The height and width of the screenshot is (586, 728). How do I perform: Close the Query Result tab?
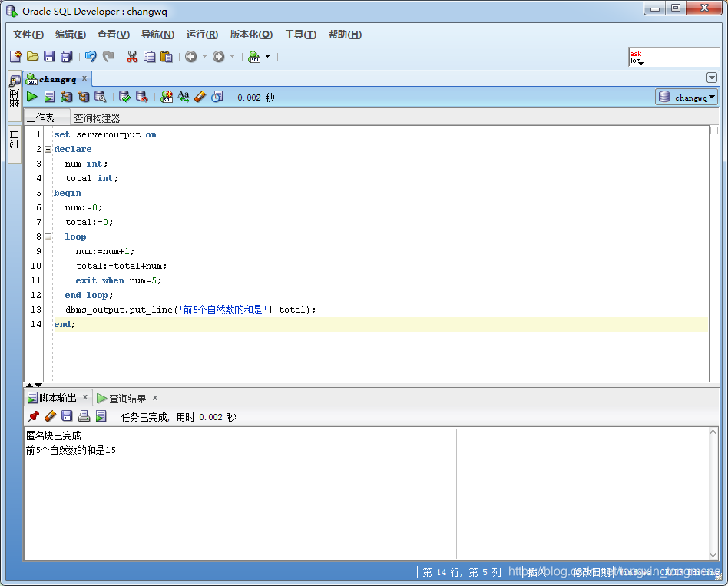[x=155, y=398]
